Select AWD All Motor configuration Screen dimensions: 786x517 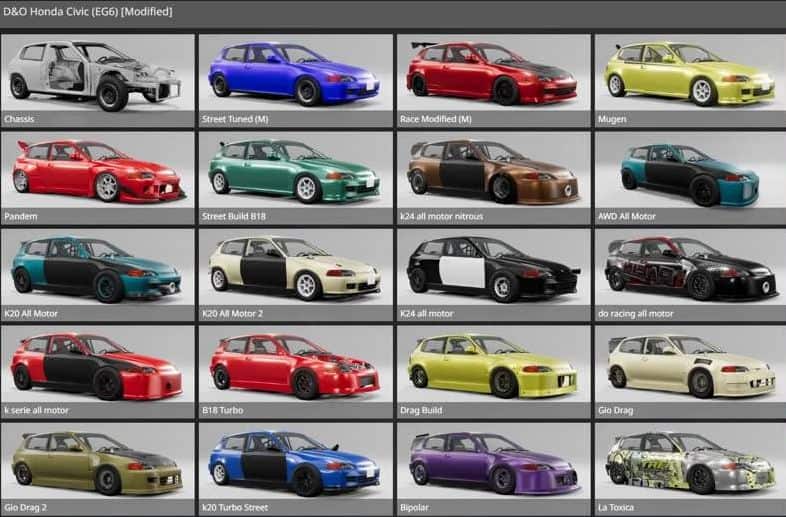click(x=690, y=173)
